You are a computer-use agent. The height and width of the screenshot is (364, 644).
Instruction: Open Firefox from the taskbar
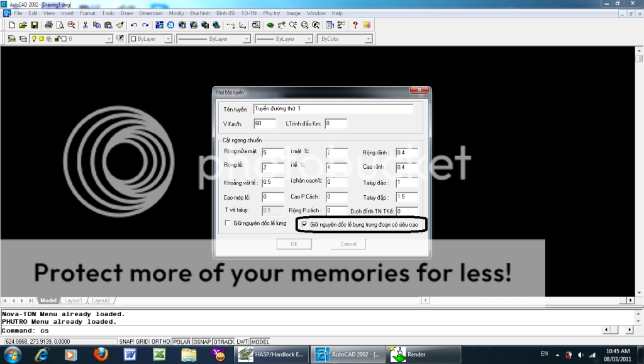(101, 354)
